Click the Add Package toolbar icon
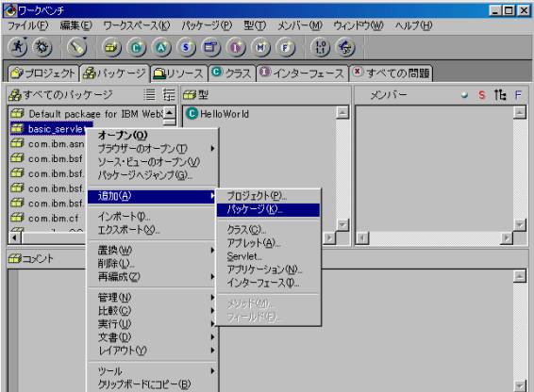Screen dimensions: 534x392 pos(111,47)
